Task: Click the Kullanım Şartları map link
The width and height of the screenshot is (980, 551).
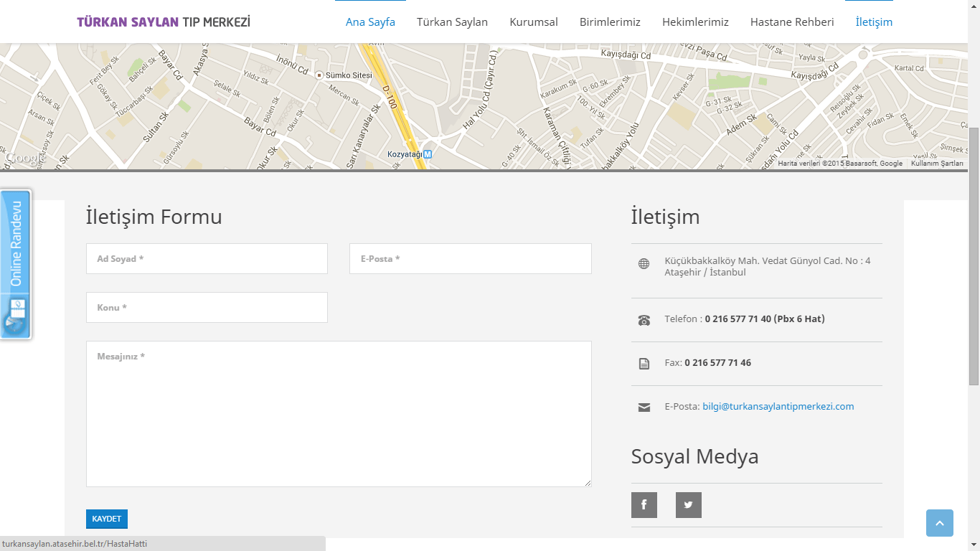Action: pyautogui.click(x=937, y=164)
